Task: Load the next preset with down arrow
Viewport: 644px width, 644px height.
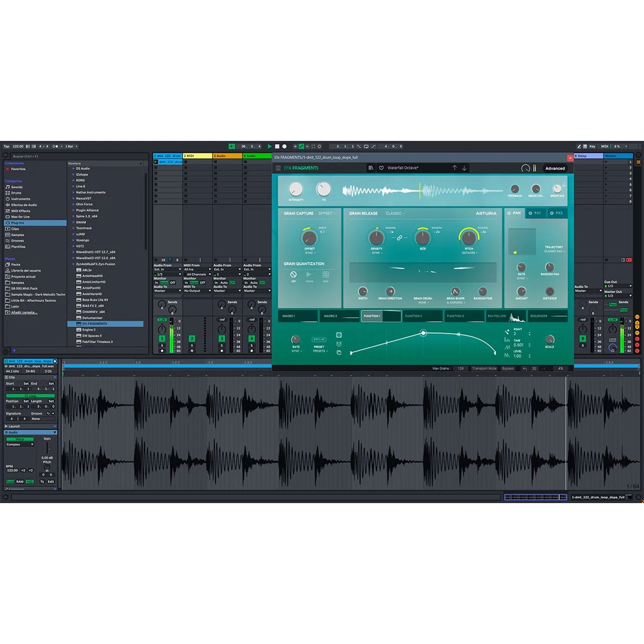Action: [x=464, y=168]
